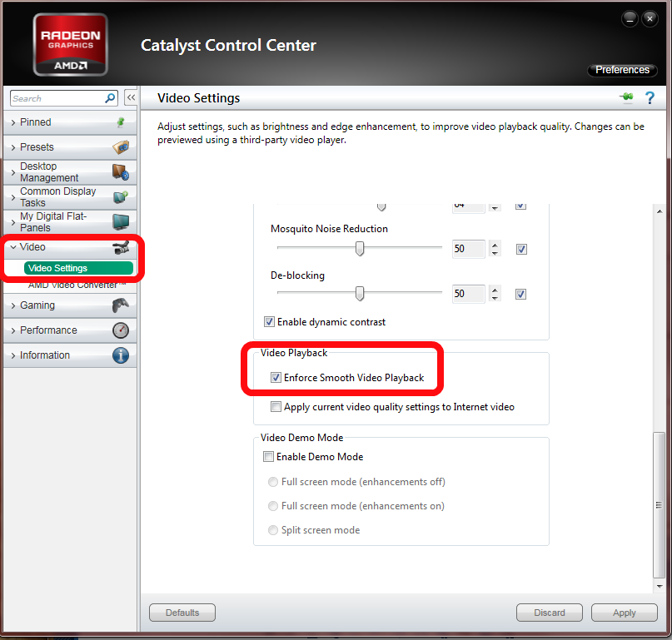The height and width of the screenshot is (640, 672).
Task: Open AMD Video Converter item
Action: pos(77,285)
